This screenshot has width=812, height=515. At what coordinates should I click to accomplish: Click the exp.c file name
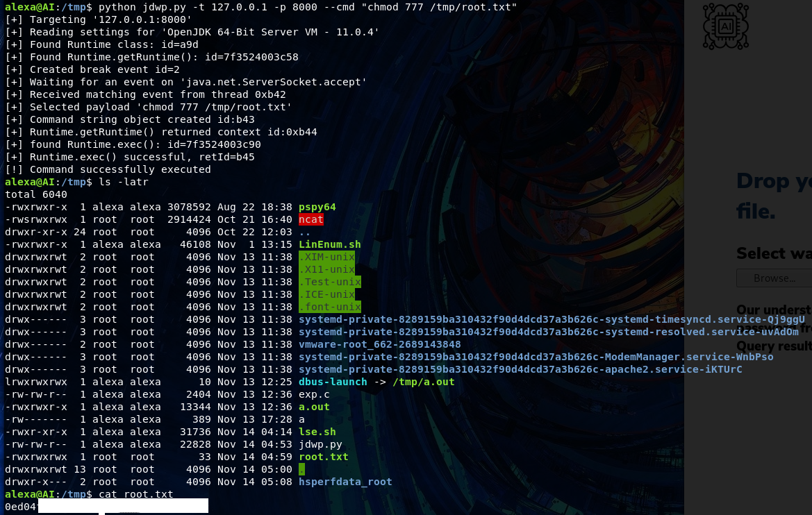coord(314,394)
